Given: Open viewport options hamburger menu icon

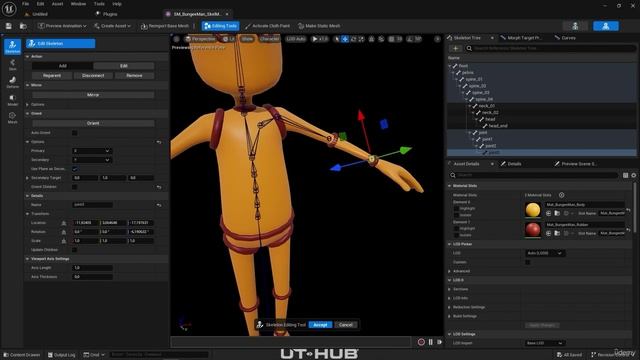Looking at the screenshot, I should click(176, 39).
